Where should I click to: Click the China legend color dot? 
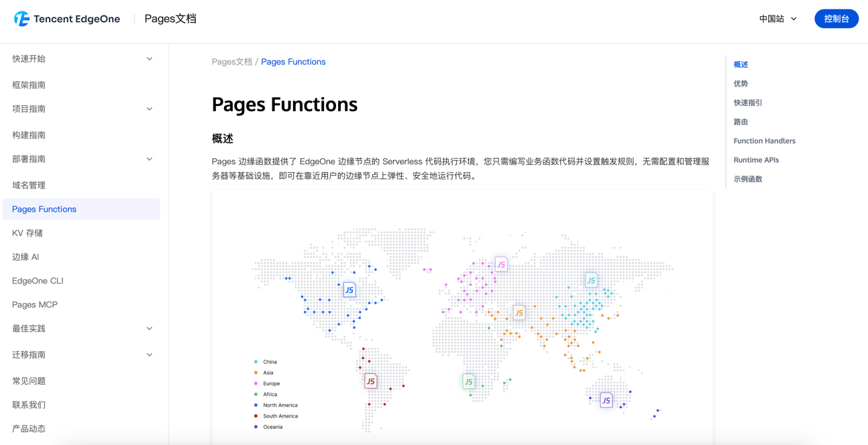(256, 362)
